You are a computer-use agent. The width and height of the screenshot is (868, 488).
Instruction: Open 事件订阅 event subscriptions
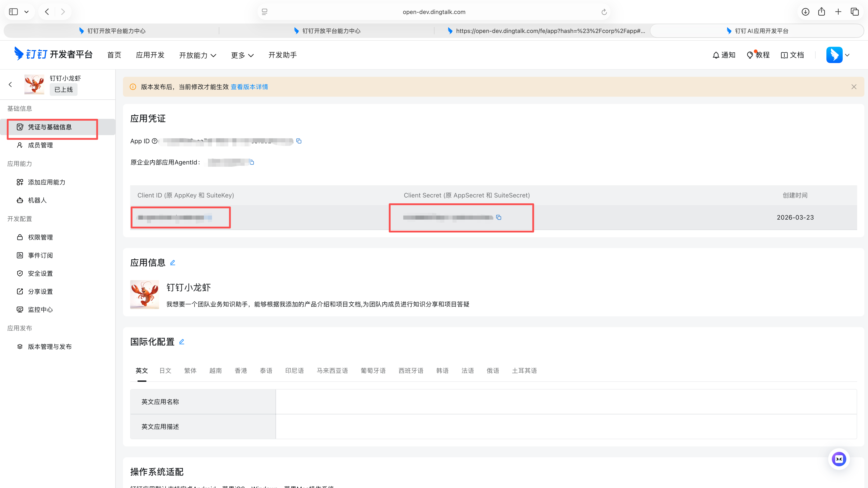[40, 255]
